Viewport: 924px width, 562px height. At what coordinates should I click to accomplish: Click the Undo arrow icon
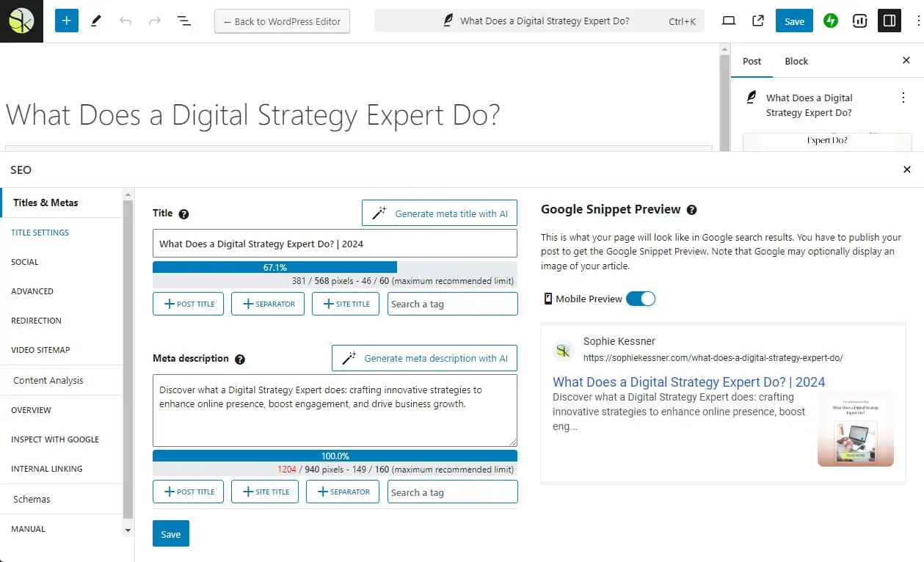tap(125, 21)
